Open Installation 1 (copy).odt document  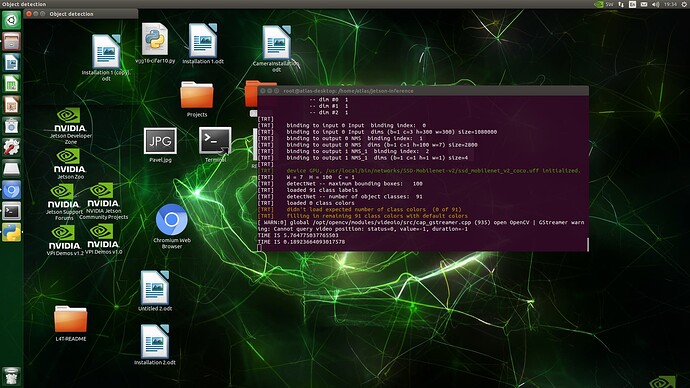(x=106, y=57)
